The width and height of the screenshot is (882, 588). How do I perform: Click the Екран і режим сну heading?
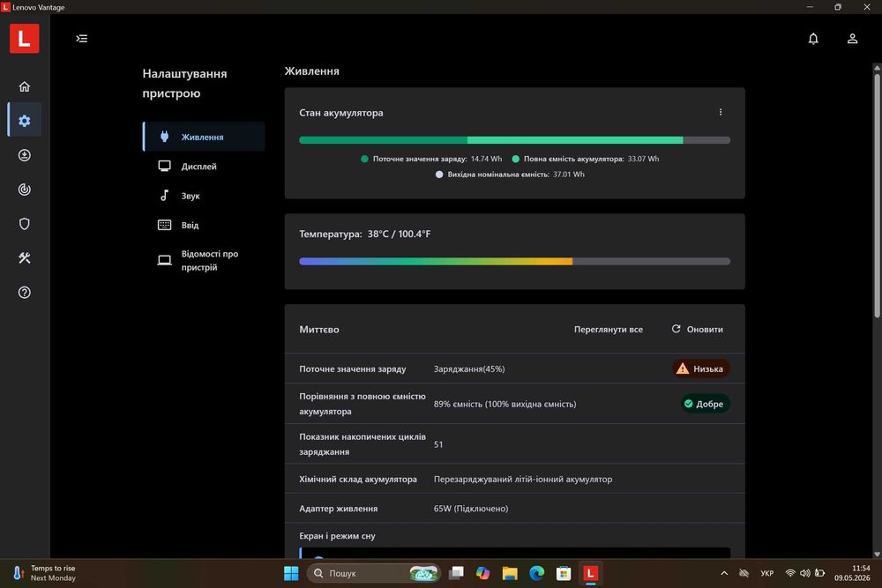[x=337, y=536]
